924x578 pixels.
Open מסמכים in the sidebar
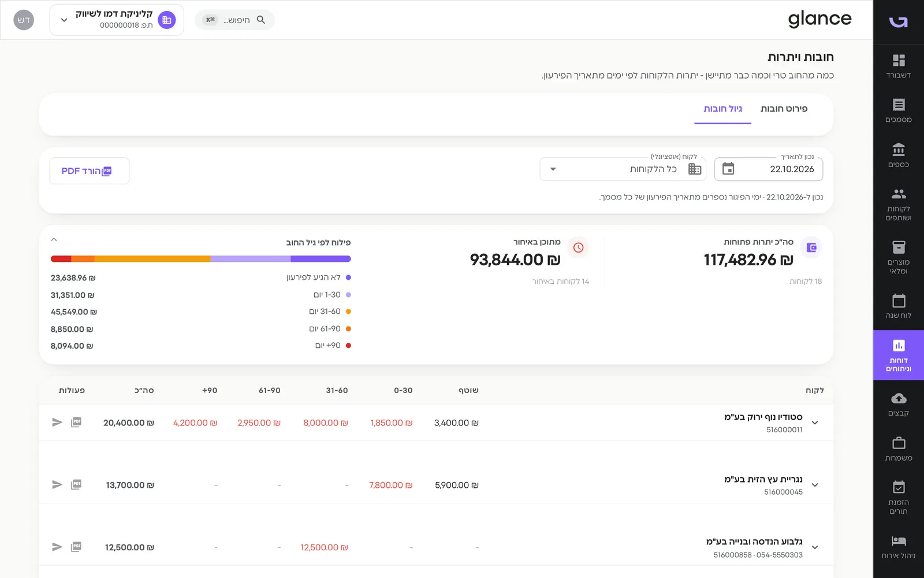(x=899, y=110)
